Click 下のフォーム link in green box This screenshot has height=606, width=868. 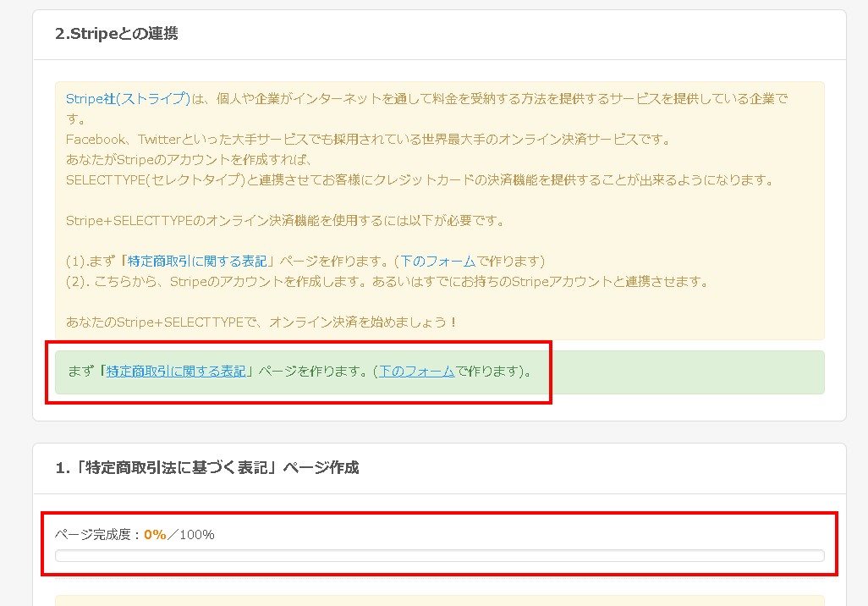[x=417, y=372]
